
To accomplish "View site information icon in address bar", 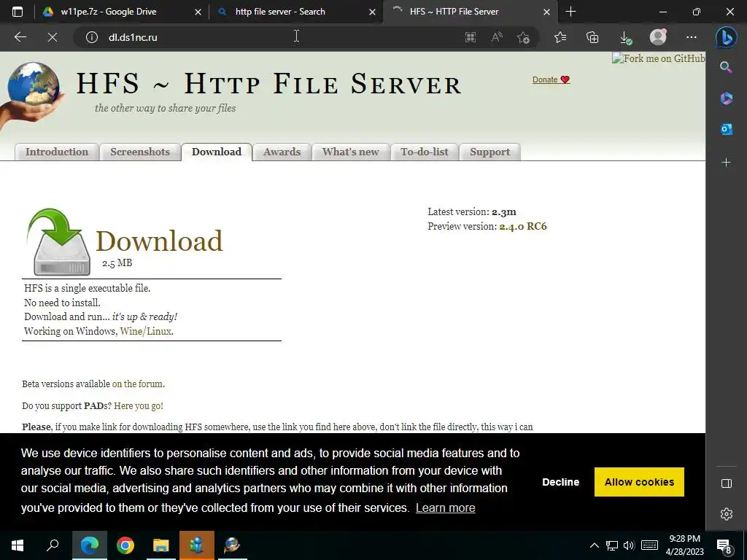I will tap(91, 37).
